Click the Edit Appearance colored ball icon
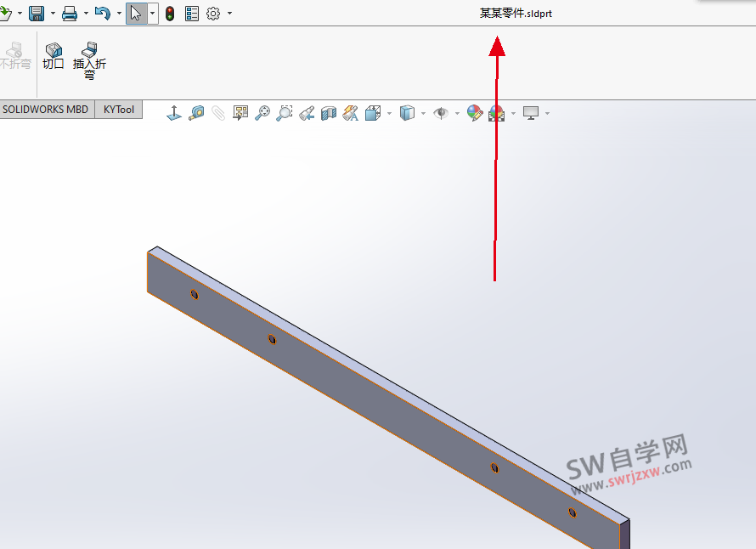This screenshot has width=756, height=549. pyautogui.click(x=473, y=112)
